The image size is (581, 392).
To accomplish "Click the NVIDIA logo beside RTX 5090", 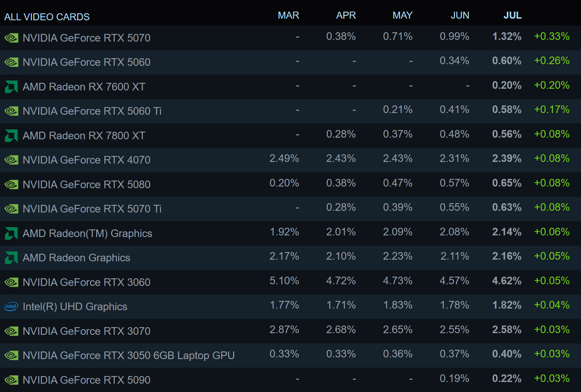I will pyautogui.click(x=11, y=380).
